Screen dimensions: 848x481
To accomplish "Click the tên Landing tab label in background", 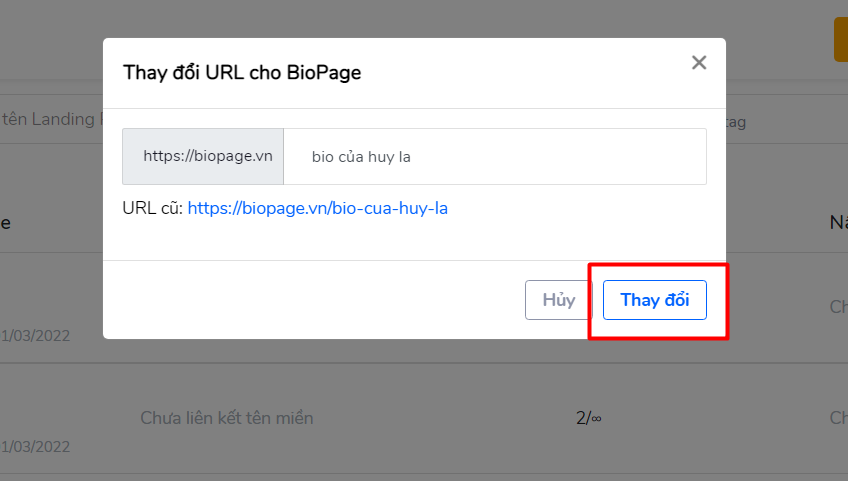I will click(51, 119).
